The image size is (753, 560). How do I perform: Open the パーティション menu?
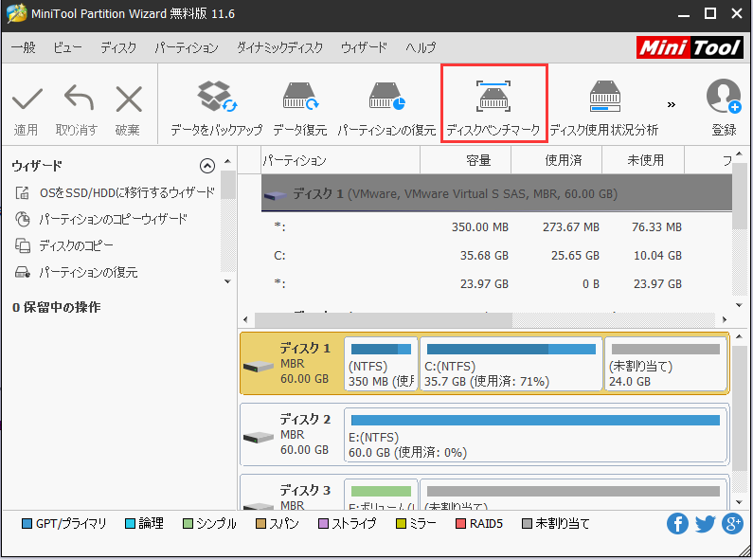187,47
